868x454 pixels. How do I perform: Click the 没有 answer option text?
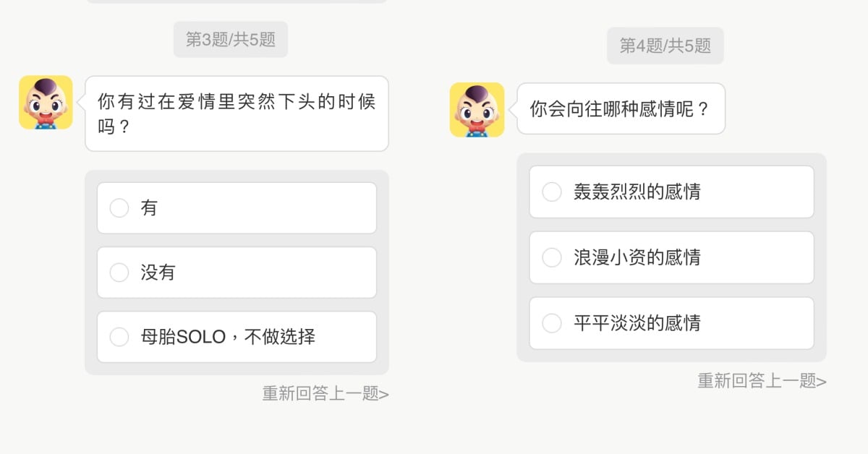(158, 273)
